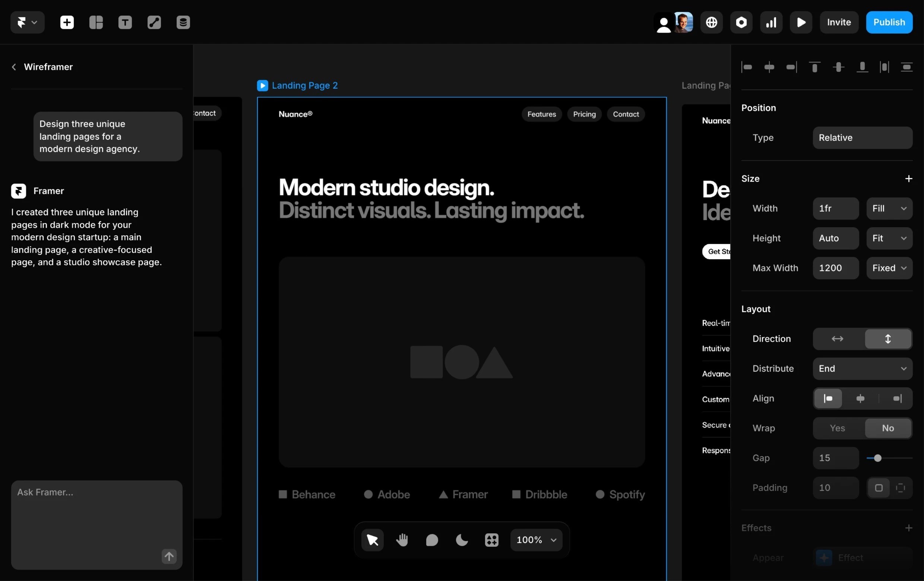Click the Invite button
924x581 pixels.
click(838, 22)
